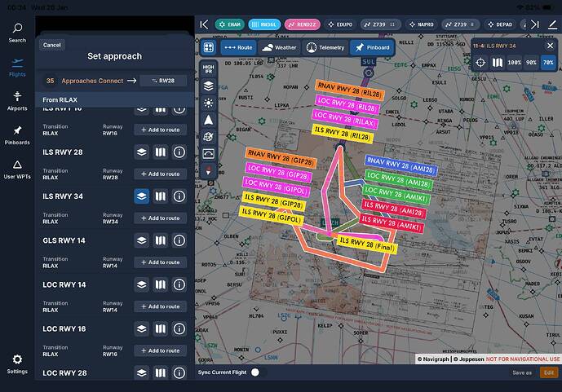Close the ILS RWY 34 overlay panel
The height and width of the screenshot is (392, 562).
pos(550,46)
